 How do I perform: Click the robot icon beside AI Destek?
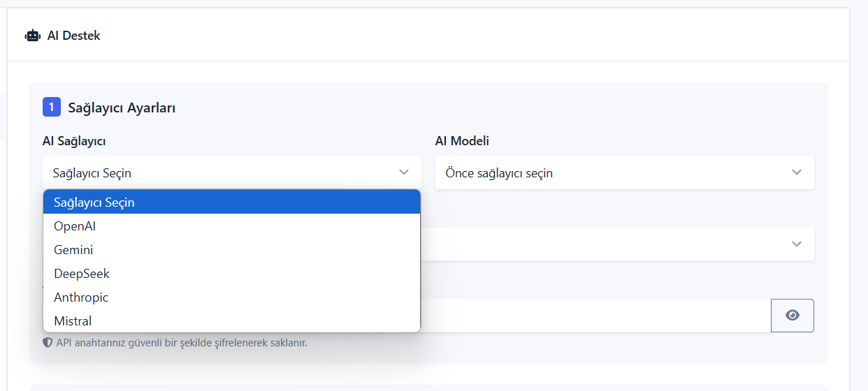[32, 36]
